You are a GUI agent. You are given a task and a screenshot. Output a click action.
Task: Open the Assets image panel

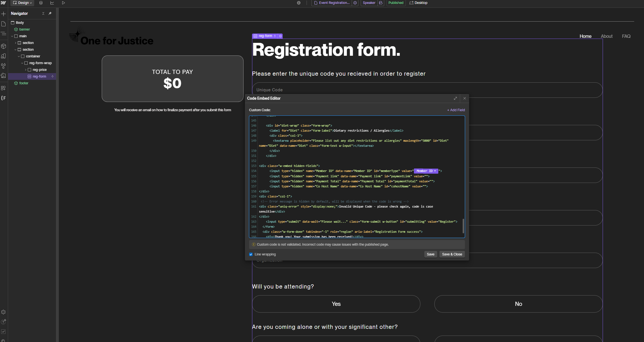coord(4,76)
